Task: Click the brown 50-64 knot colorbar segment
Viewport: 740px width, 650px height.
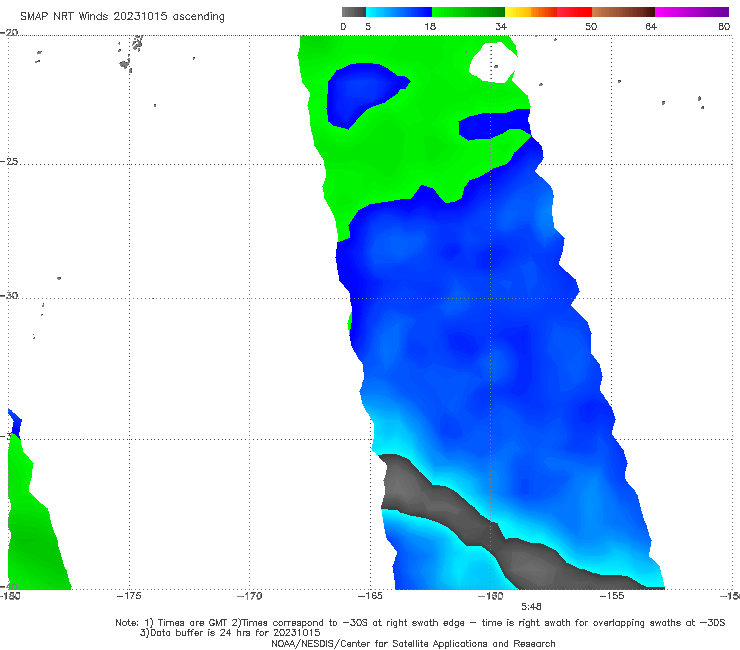Action: 623,12
